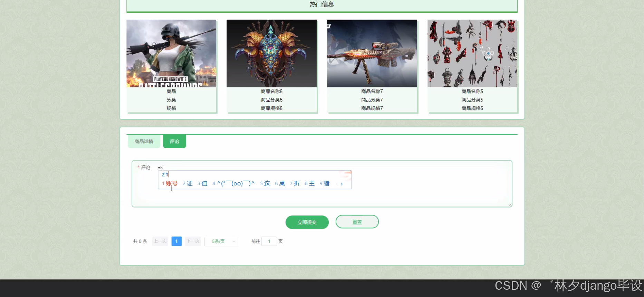Viewport: 644px width, 297px height.
Task: Switch to the 评论 tab
Action: coord(174,142)
